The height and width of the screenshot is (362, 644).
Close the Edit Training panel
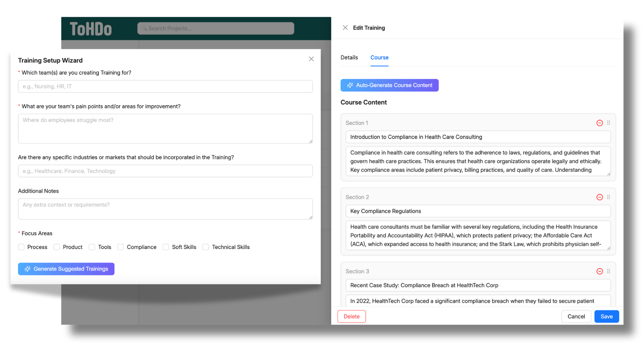[x=345, y=28]
